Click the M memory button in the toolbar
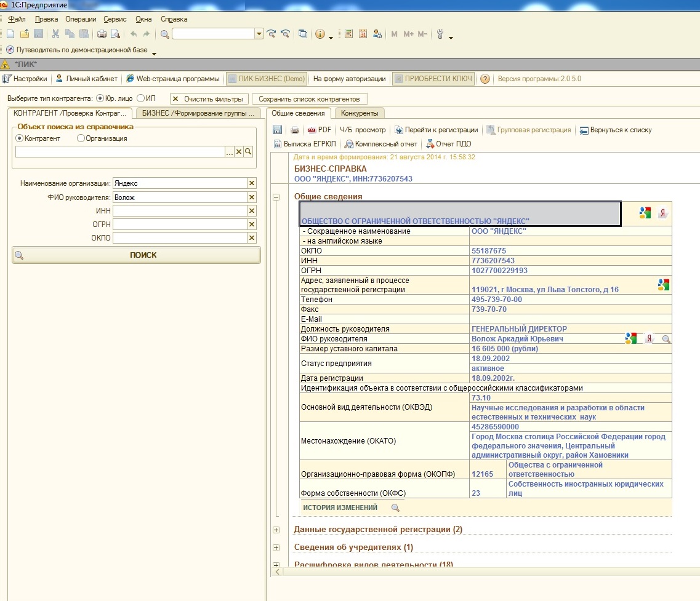 394,34
